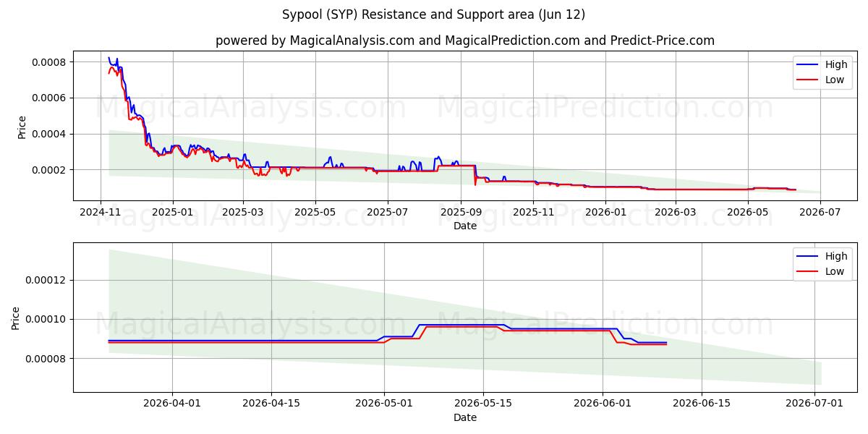Click the '2026-03' tick label
Screen dimensions: 868x434
pyautogui.click(x=676, y=213)
